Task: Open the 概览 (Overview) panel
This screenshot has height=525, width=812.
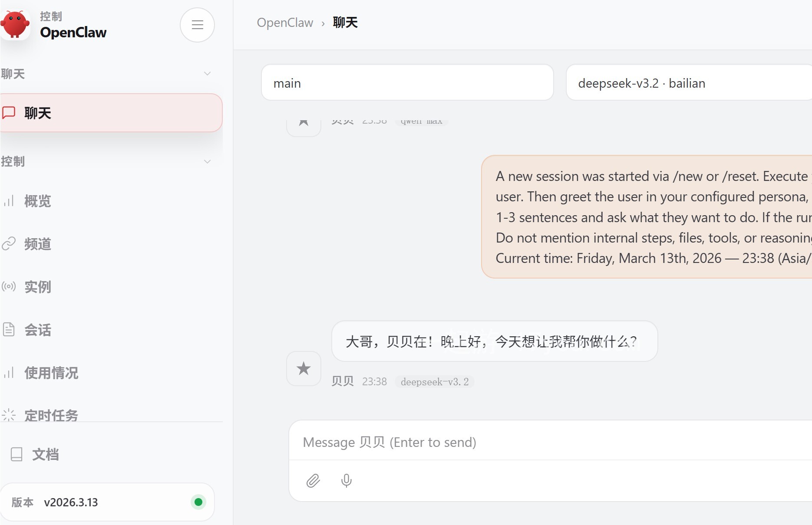Action: click(37, 200)
